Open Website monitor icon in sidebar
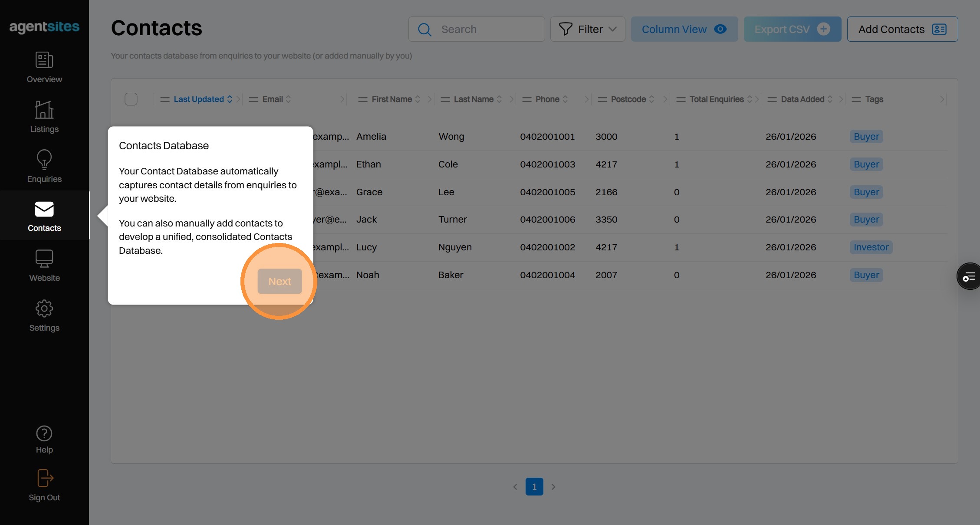 click(x=44, y=259)
